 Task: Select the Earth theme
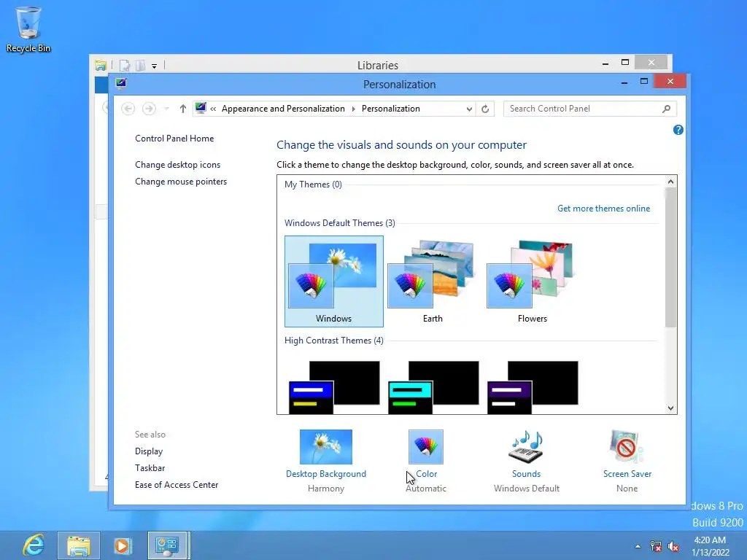(433, 281)
